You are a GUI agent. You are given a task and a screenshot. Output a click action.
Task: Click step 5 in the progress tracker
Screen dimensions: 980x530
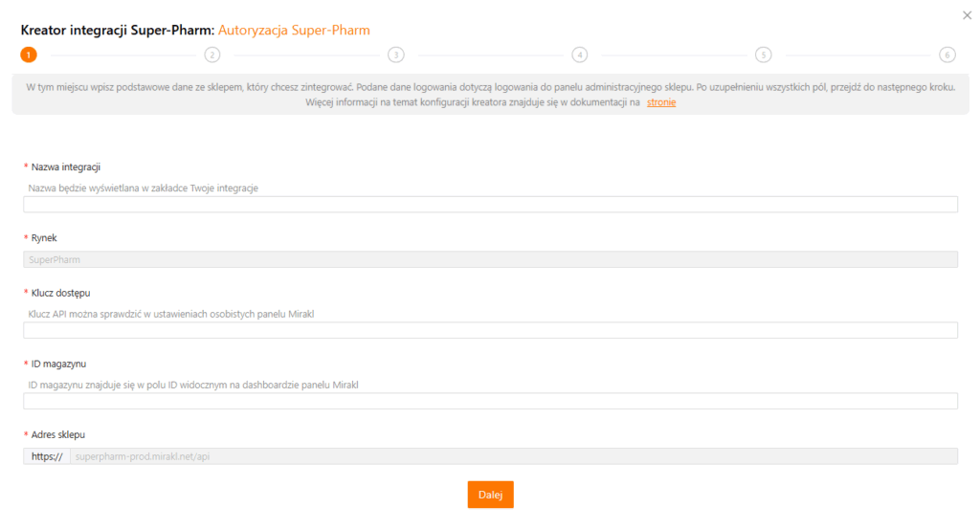pyautogui.click(x=763, y=55)
